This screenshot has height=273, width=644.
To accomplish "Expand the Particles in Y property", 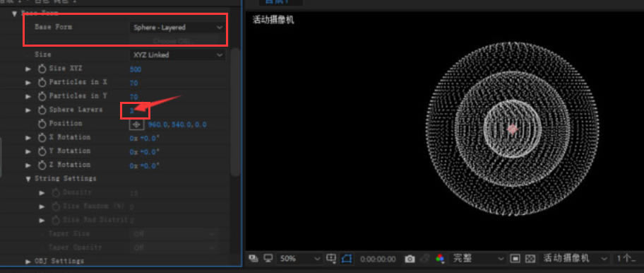I will click(28, 96).
